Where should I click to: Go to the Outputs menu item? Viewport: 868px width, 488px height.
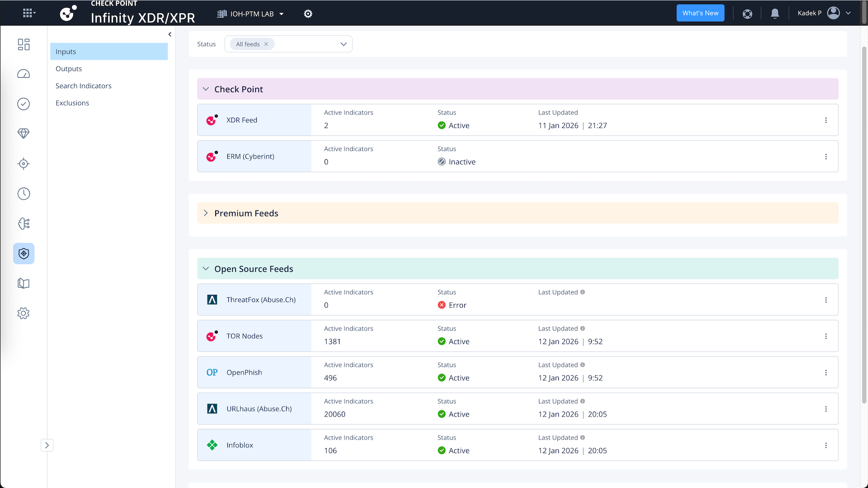tap(69, 69)
